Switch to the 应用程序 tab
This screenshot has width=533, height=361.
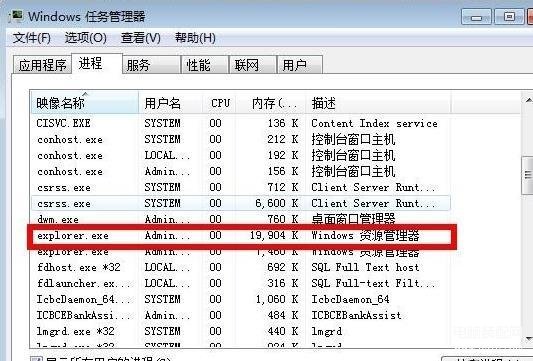[x=42, y=65]
